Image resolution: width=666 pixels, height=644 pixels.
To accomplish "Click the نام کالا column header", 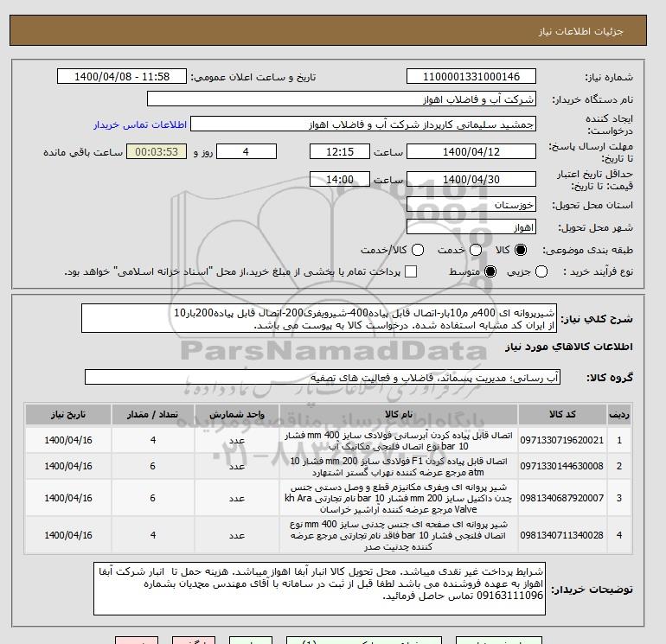I will point(399,414).
